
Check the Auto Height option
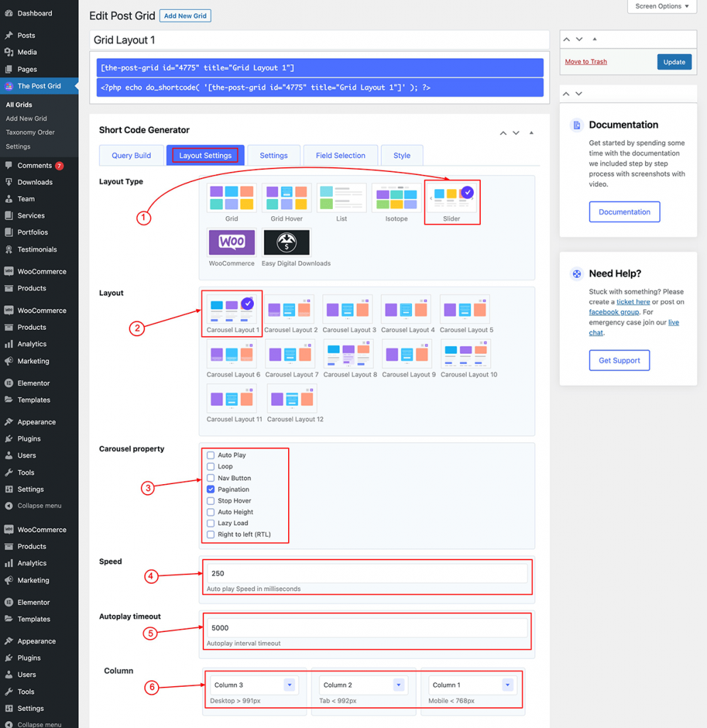(x=211, y=512)
